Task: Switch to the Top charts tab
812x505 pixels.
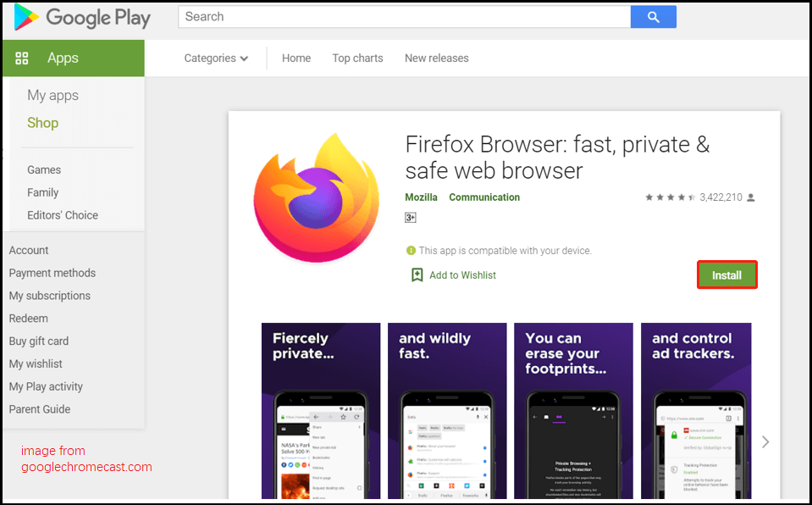Action: coord(357,58)
